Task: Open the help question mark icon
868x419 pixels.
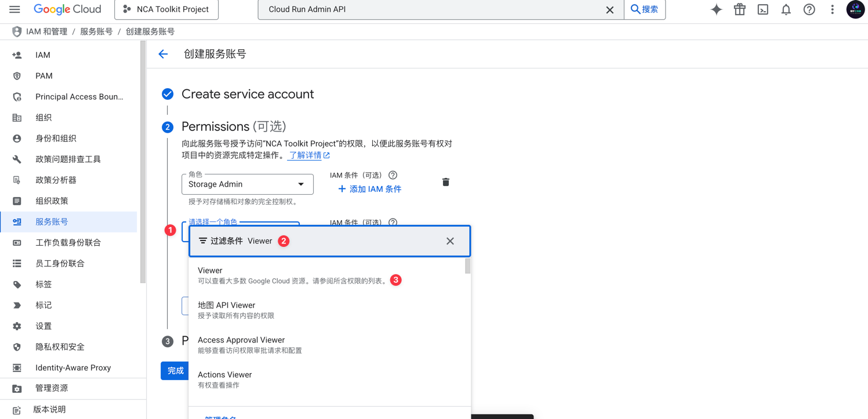Action: [809, 9]
